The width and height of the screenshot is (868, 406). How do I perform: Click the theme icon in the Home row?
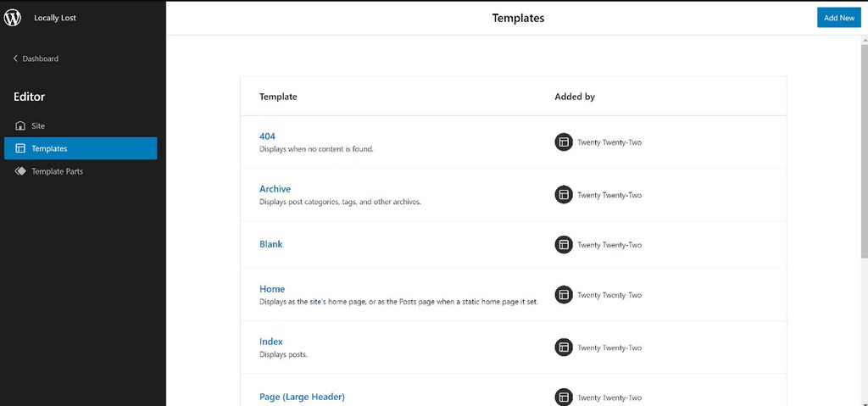(564, 295)
